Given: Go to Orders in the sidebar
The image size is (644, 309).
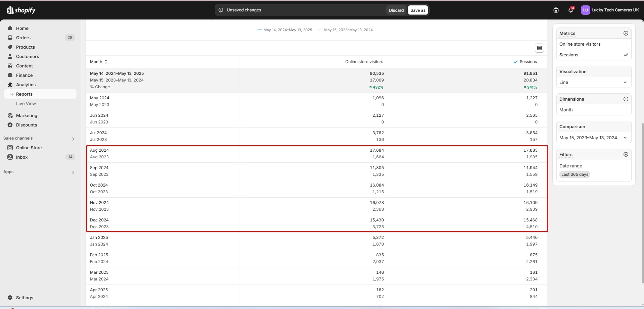Looking at the screenshot, I should (23, 38).
